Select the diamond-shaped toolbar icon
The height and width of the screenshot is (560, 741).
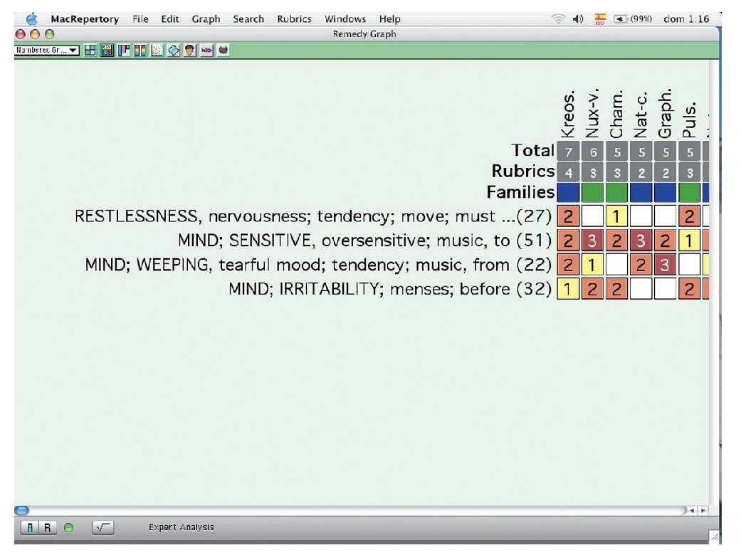click(173, 51)
